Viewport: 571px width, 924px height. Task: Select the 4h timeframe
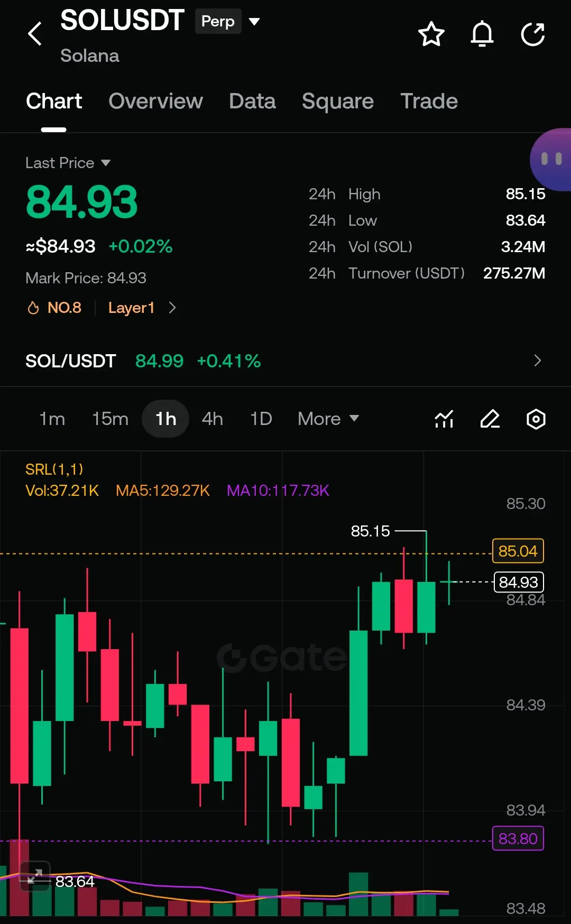pyautogui.click(x=213, y=419)
